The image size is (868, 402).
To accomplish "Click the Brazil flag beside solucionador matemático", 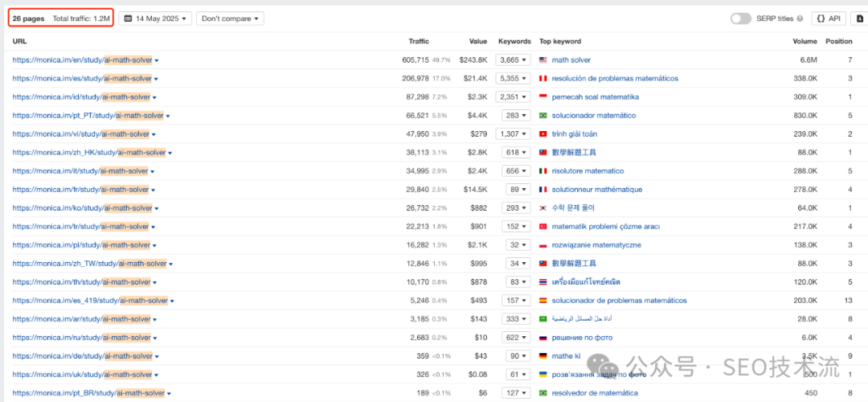I will [543, 116].
